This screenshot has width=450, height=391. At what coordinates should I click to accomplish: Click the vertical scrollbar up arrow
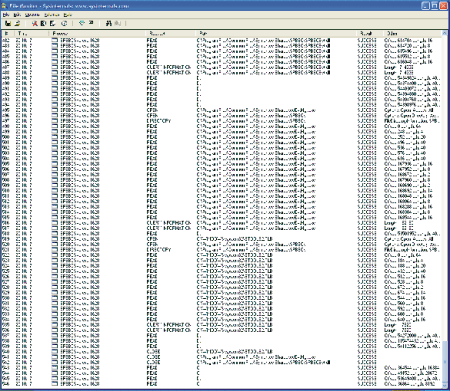[444, 34]
